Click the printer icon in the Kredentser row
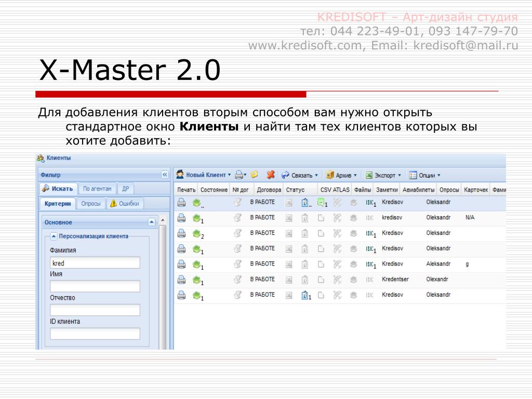 point(181,280)
